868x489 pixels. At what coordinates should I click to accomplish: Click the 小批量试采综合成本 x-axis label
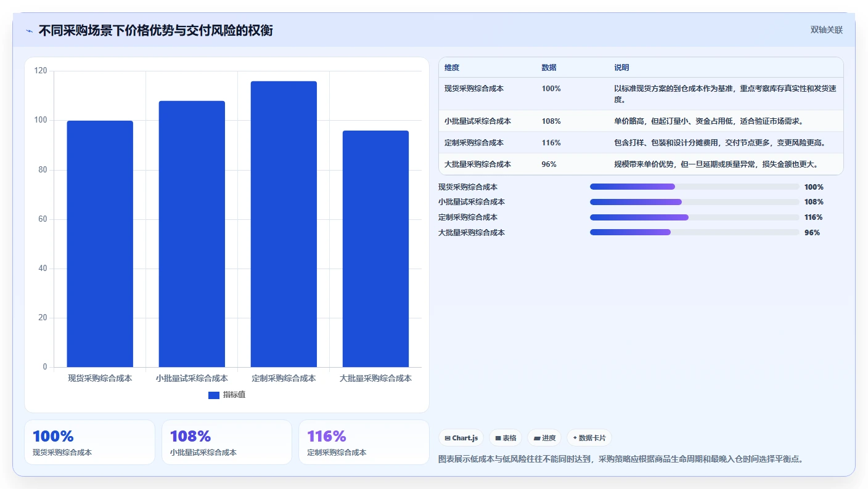pyautogui.click(x=192, y=378)
